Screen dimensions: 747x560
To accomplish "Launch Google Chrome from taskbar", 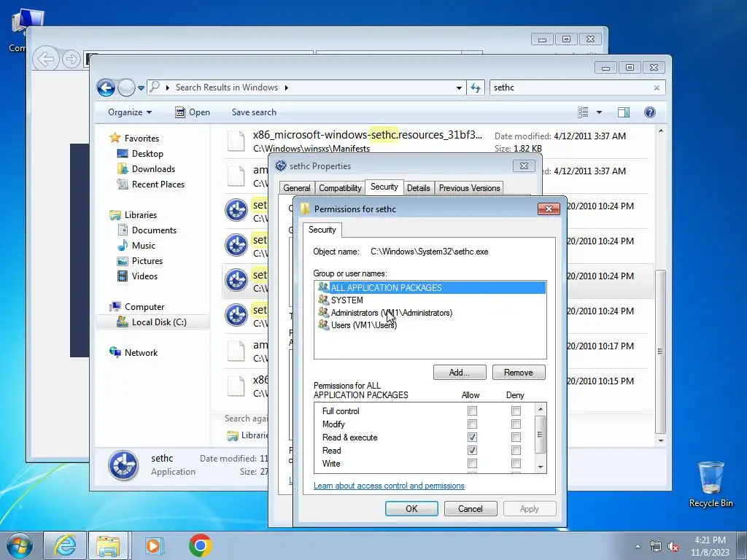I will click(200, 545).
